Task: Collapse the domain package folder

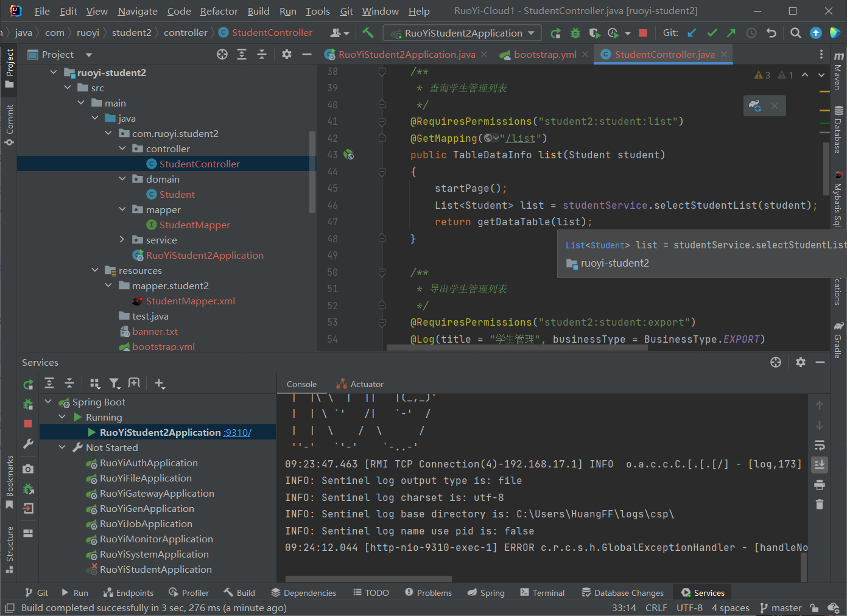Action: 122,179
